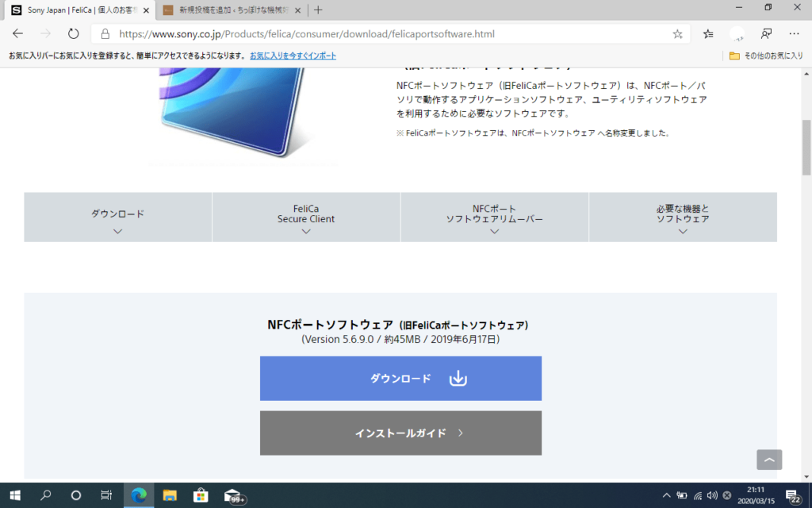Click the Edge taskbar icon
Screen dimensions: 812x508
139,495
